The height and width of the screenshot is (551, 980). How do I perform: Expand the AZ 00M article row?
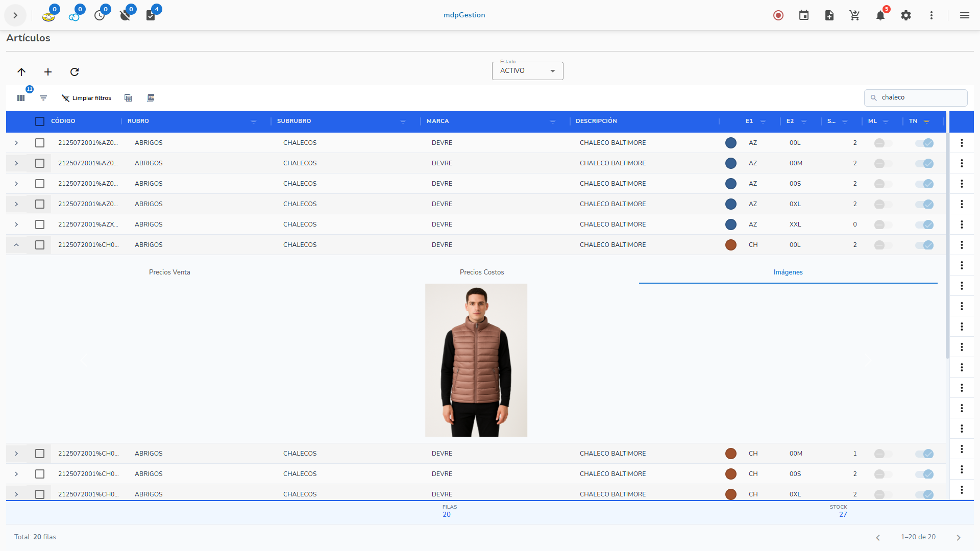pos(16,163)
